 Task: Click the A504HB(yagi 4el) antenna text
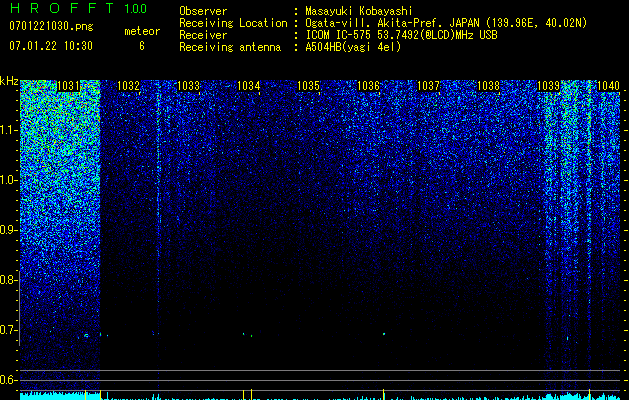pos(353,47)
